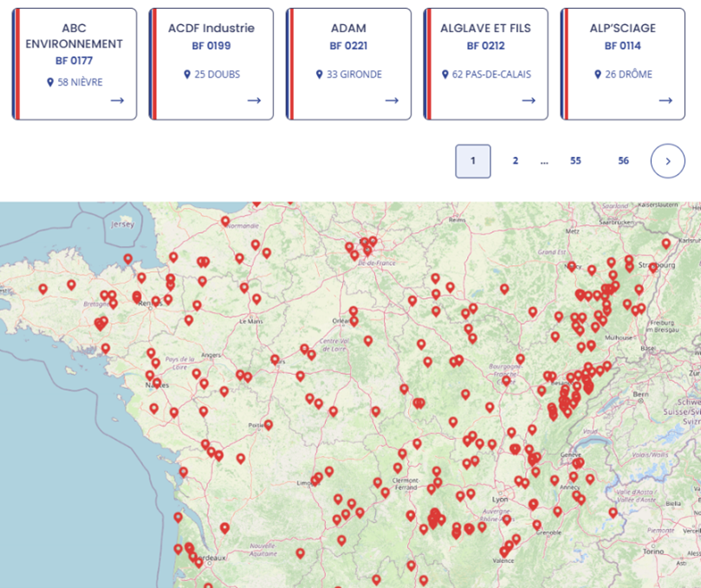Click the current page 1 button
This screenshot has height=588, width=701.
473,161
